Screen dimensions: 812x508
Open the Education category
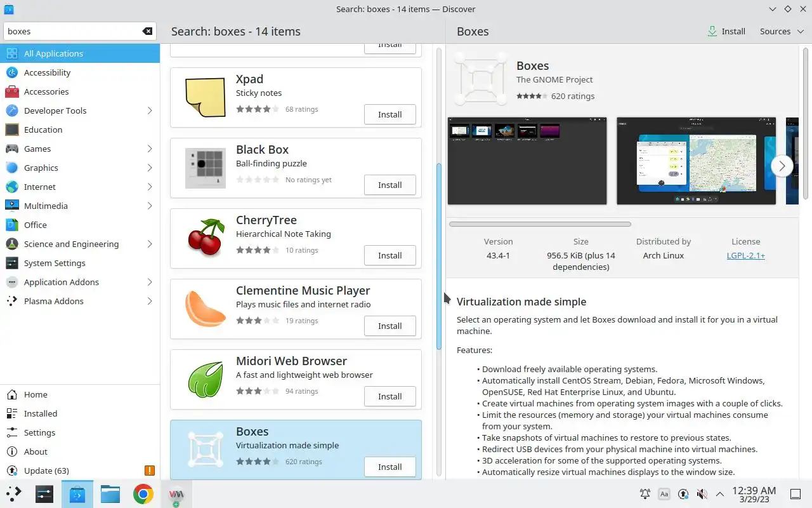(80, 130)
